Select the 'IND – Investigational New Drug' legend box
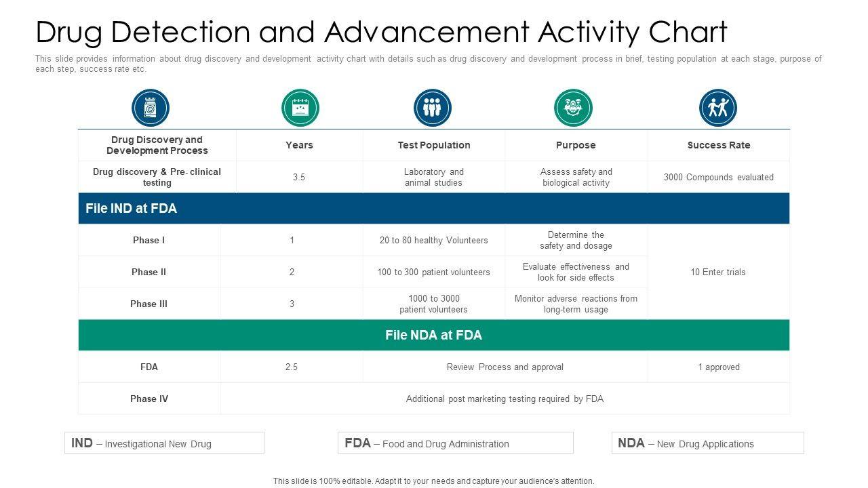868x488 pixels. (164, 443)
